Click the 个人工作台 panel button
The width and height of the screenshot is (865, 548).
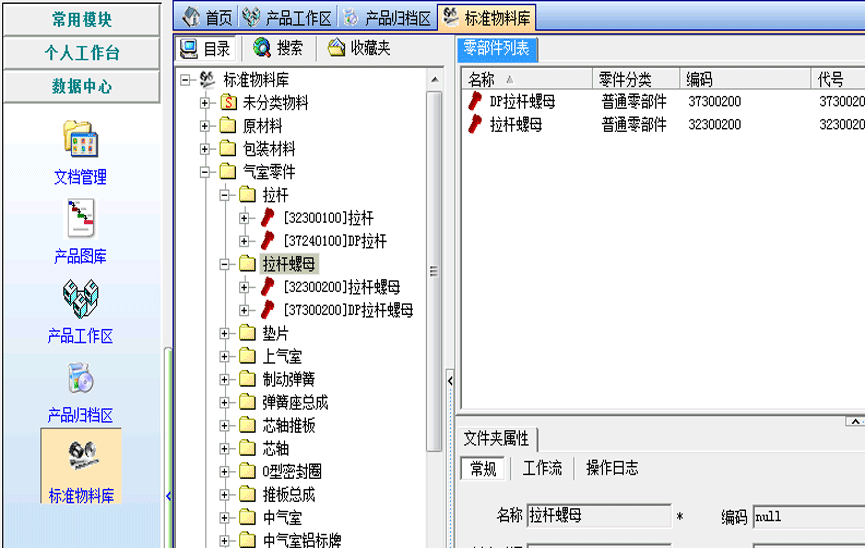coord(81,53)
